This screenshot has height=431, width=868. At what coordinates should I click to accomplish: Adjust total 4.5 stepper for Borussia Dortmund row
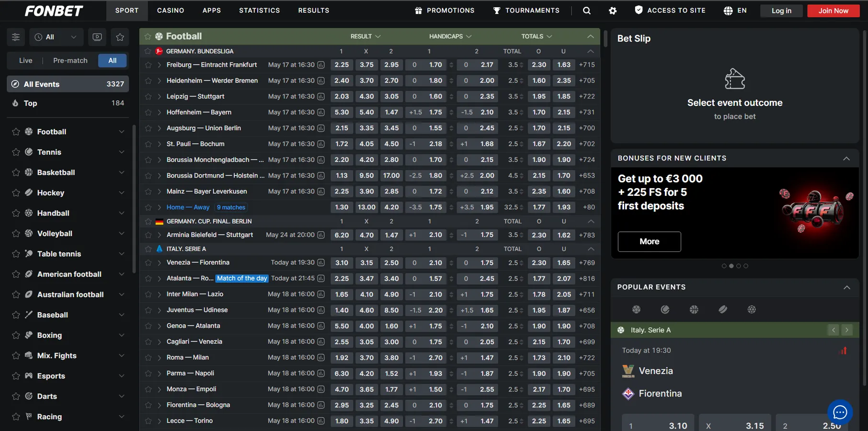(x=522, y=176)
